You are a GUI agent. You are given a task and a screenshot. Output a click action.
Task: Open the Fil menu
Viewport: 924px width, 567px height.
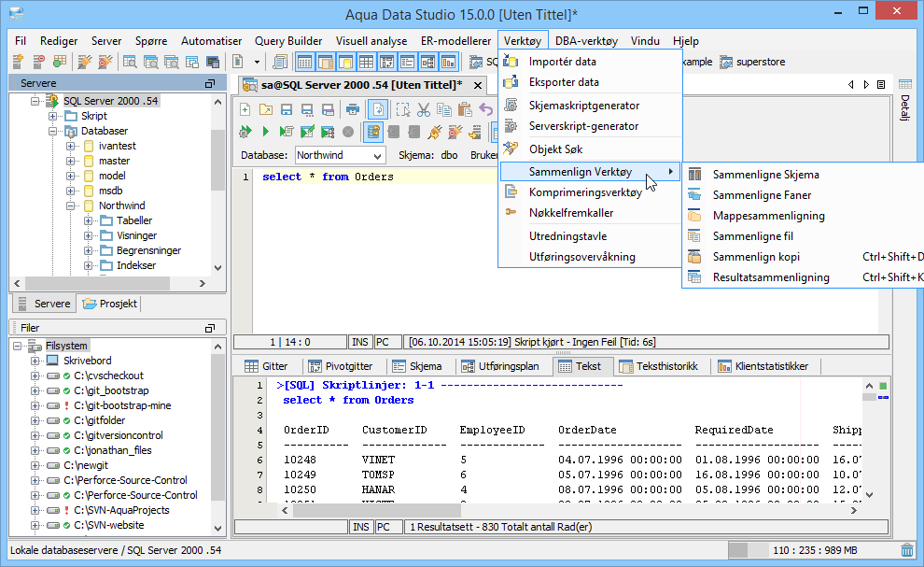(21, 41)
